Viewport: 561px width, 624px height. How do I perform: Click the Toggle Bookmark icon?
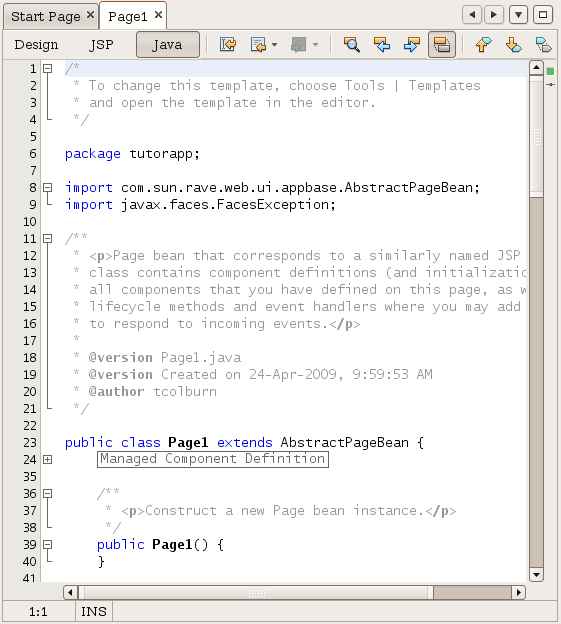543,45
